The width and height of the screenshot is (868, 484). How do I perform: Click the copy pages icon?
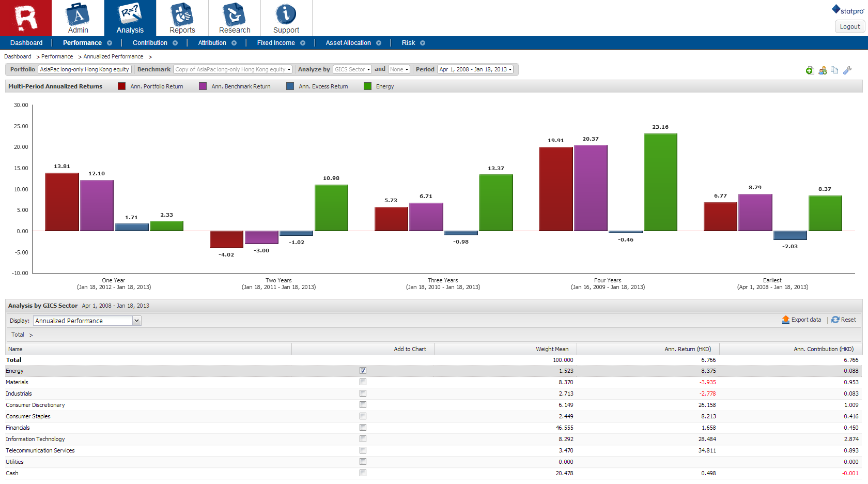pos(834,70)
